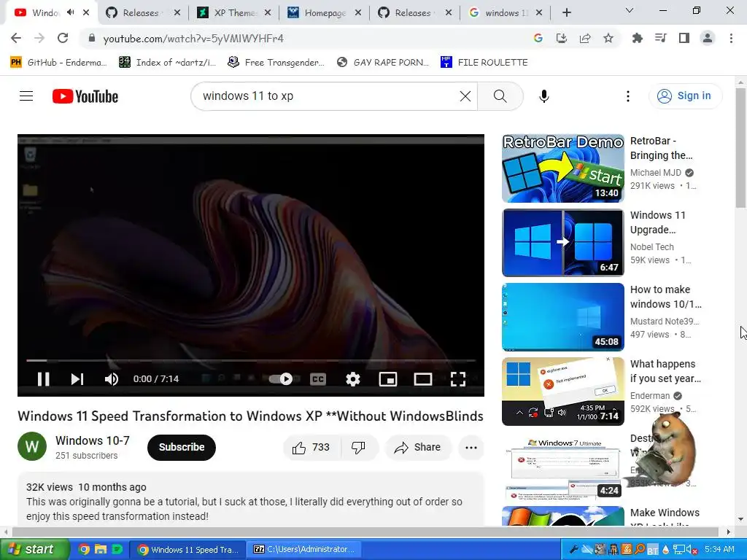Switch to the Homepage tab
Screen dimensions: 747x560
click(x=324, y=13)
